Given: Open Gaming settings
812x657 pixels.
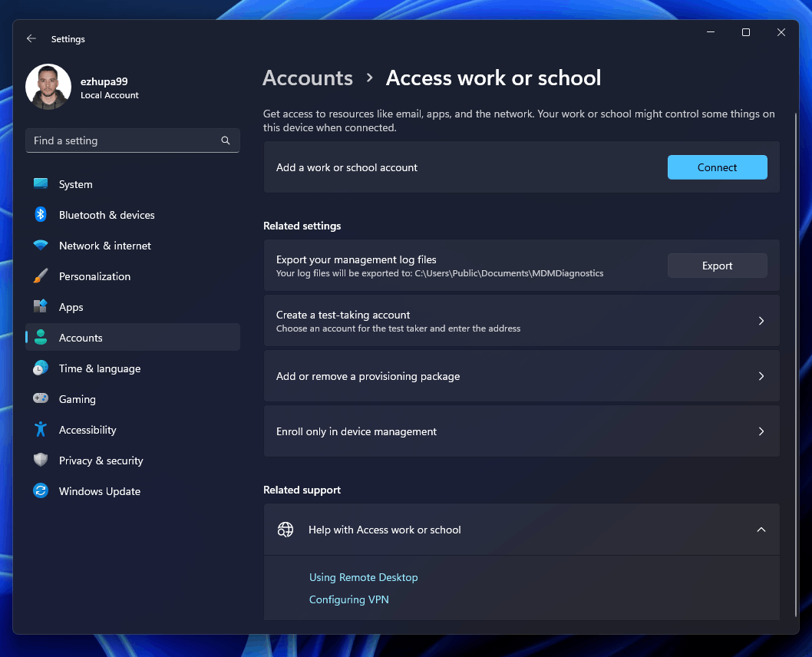Looking at the screenshot, I should [x=133, y=399].
